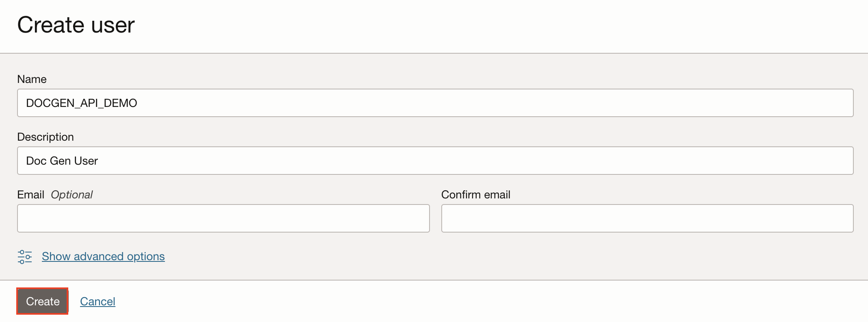Click the Create user heading

(76, 25)
